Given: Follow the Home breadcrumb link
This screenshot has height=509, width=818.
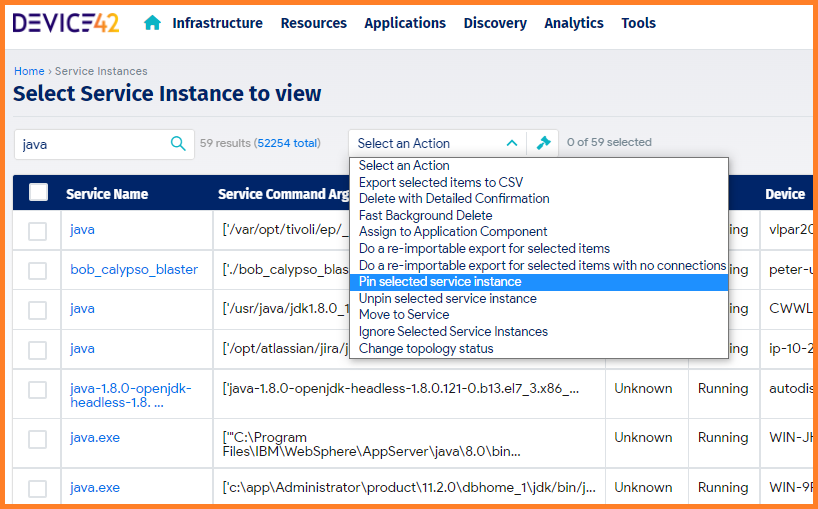Looking at the screenshot, I should [29, 71].
